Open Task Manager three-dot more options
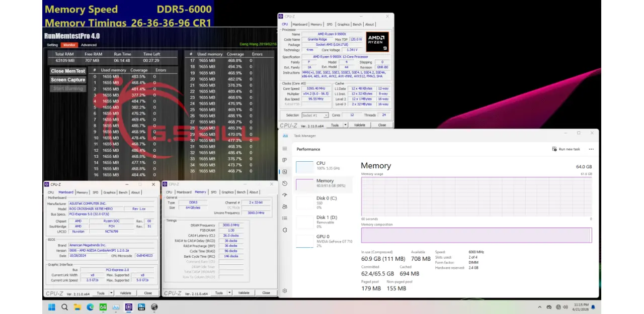The image size is (644, 314). [591, 149]
